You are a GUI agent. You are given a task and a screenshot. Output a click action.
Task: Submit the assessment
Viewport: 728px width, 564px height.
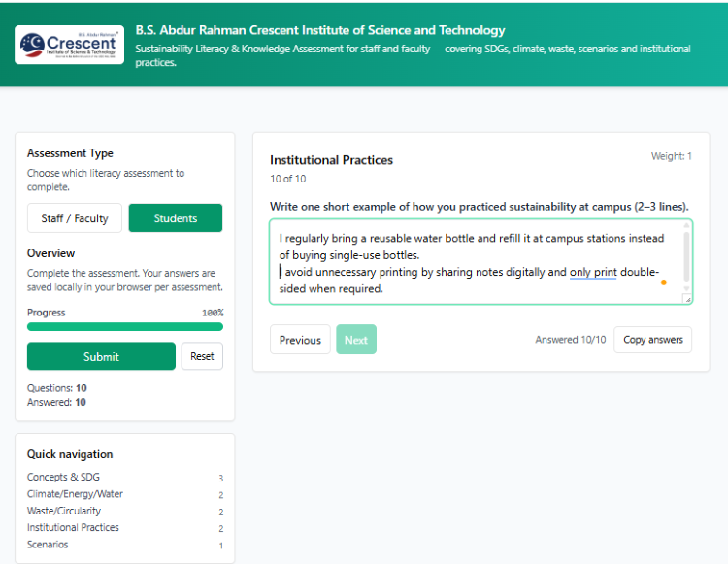point(101,356)
